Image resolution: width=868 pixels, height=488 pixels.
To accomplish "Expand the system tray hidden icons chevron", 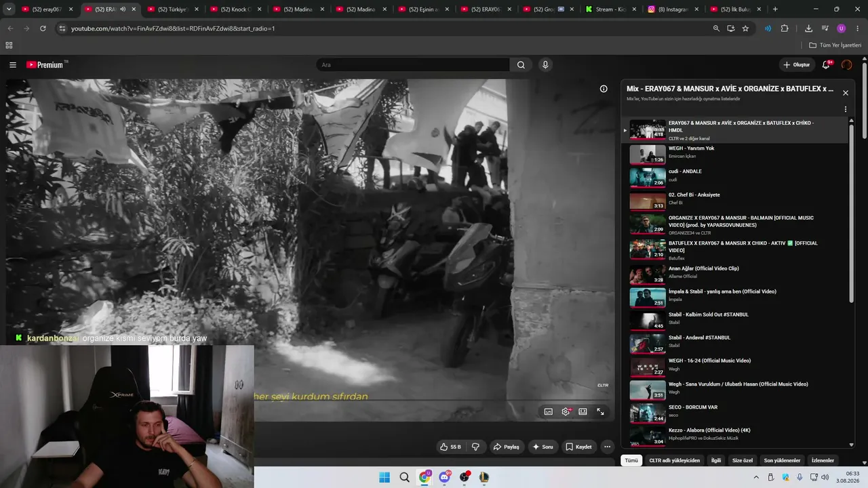I will [x=756, y=477].
